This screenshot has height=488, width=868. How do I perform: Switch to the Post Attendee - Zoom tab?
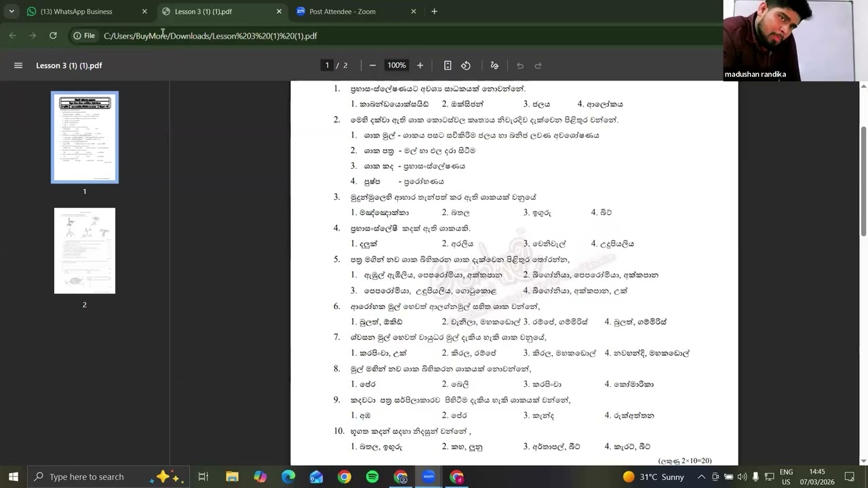click(x=357, y=12)
